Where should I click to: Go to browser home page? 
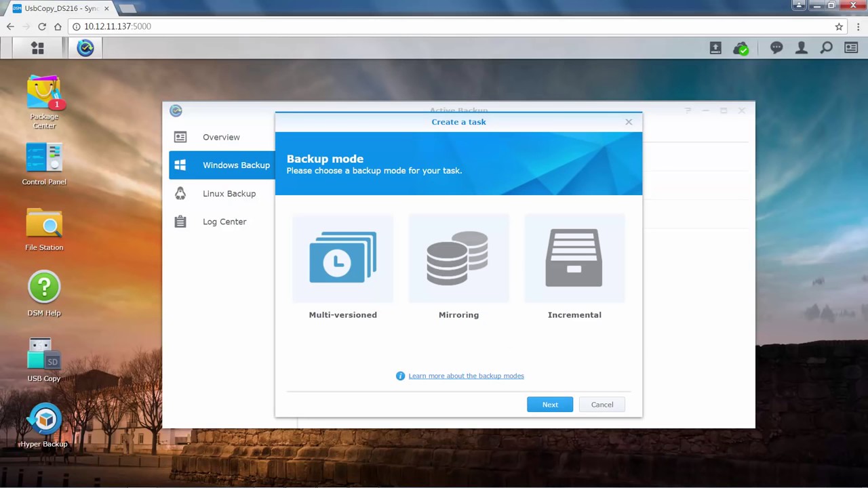point(58,26)
